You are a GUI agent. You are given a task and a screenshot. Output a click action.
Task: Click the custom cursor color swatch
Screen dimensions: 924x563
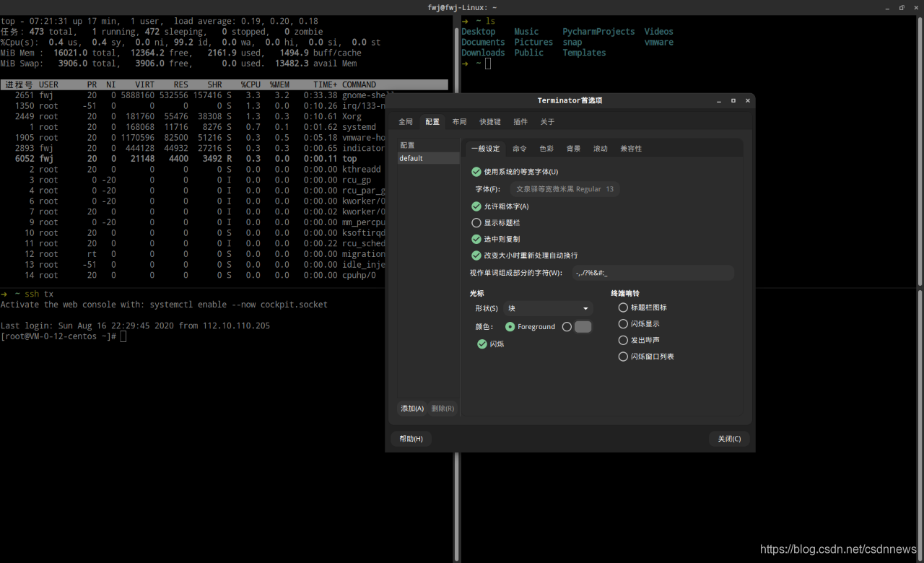pyautogui.click(x=583, y=327)
